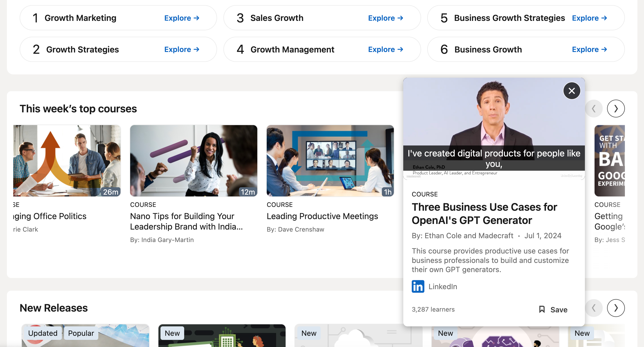The width and height of the screenshot is (644, 347).
Task: Explore Growth Strategies
Action: coord(182,49)
